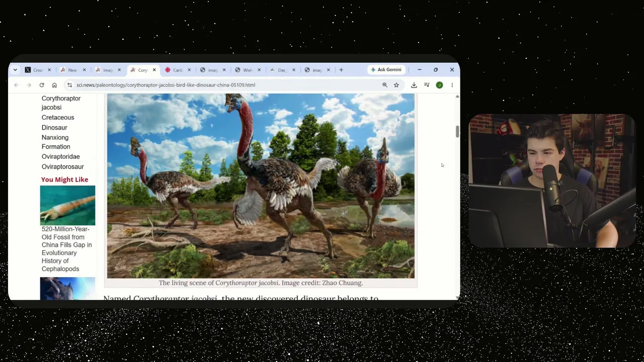This screenshot has height=362, width=644.
Task: Click the 'You Might Like' heading
Action: [64, 179]
